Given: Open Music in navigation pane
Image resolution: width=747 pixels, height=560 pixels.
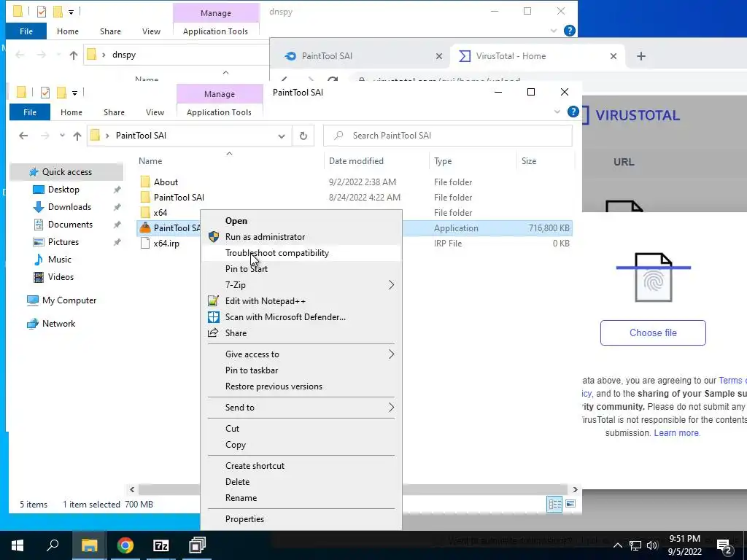Looking at the screenshot, I should click(x=59, y=260).
